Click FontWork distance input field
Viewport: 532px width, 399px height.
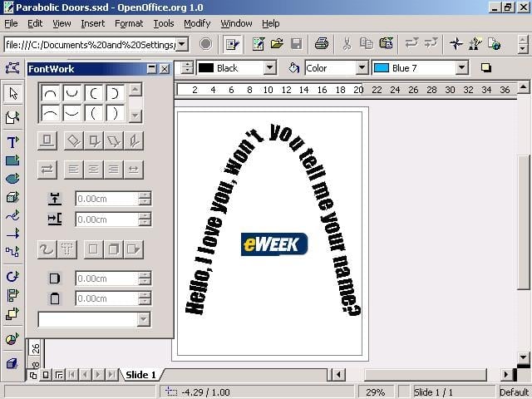point(106,199)
